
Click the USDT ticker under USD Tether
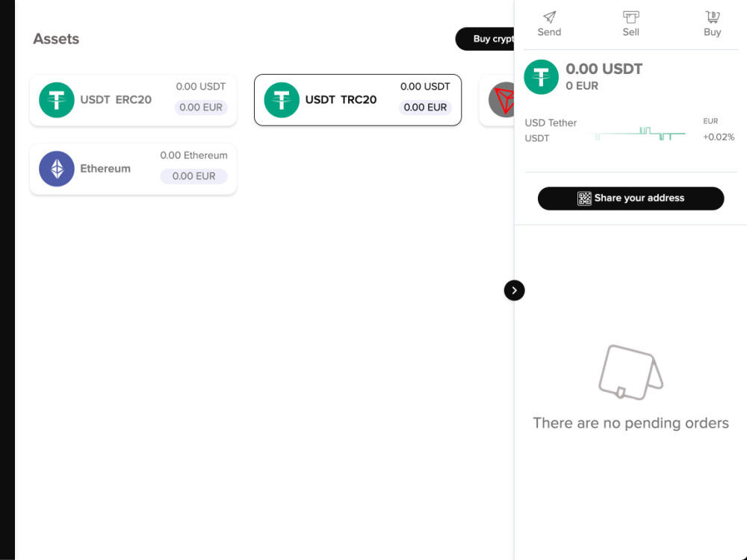point(537,138)
